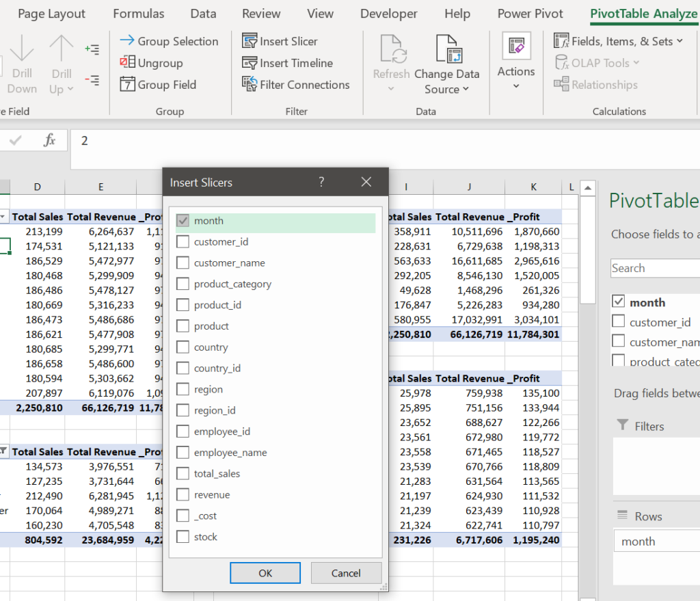The image size is (700, 601).
Task: Click the Group Selection arrow icon
Action: 127,41
